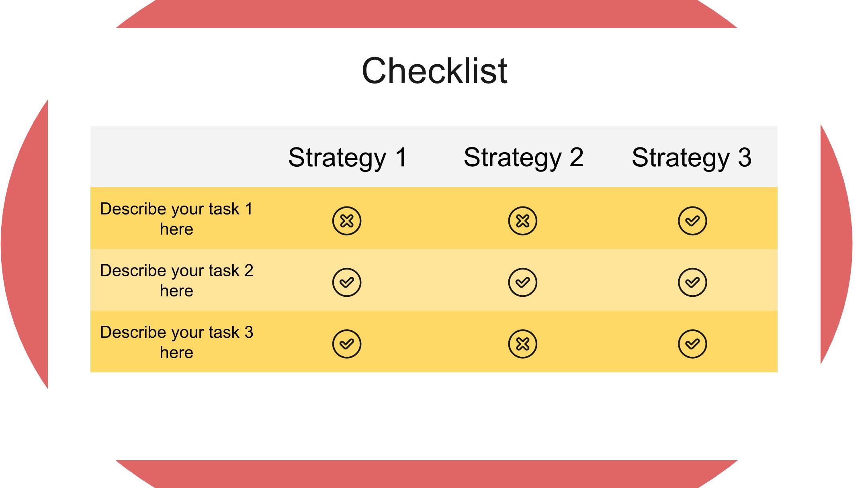Click the red shape at the bottom edge
This screenshot has height=488, width=868.
(x=426, y=474)
